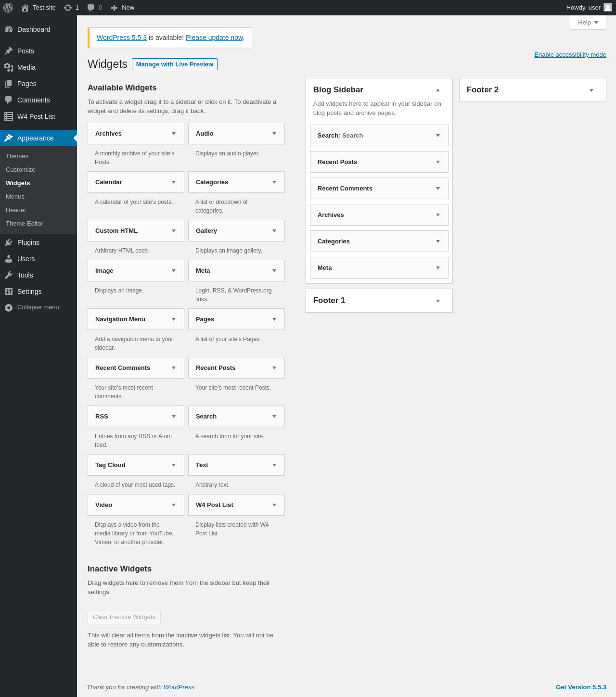Screen dimensions: 616x697
Task: Expand Recent Comments in Blog Sidebar
Action: (x=438, y=189)
